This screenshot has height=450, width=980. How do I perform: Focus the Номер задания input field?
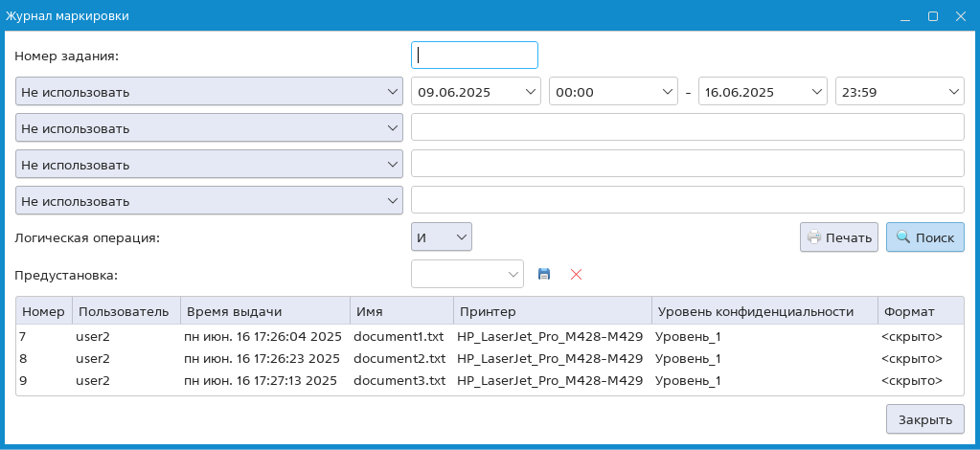coord(474,56)
